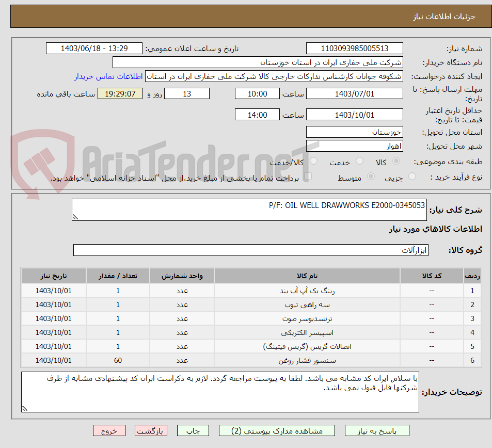The width and height of the screenshot is (492, 448).
Task: Select item اتصالات گریس (گریس فیتینگ)
Action: (x=307, y=346)
